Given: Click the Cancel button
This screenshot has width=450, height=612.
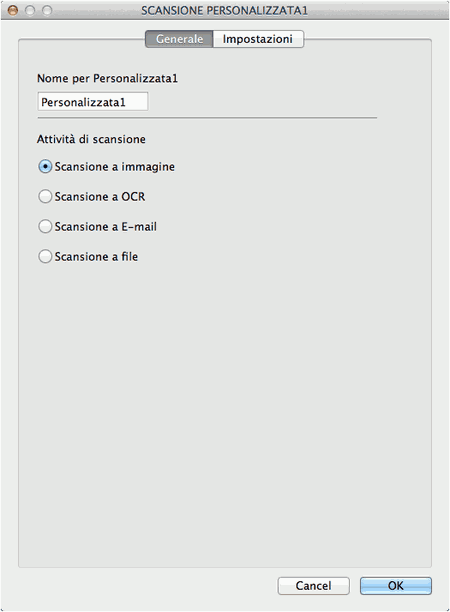Looking at the screenshot, I should 313,585.
